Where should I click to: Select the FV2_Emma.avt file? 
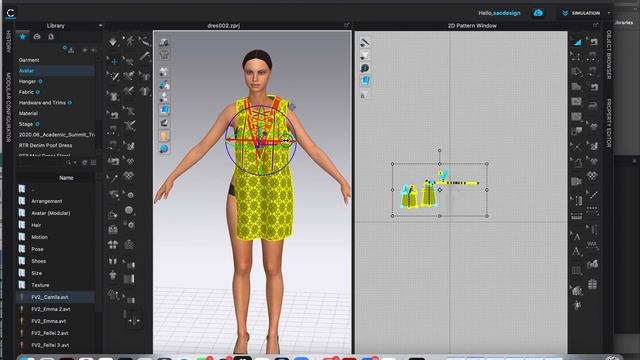pos(49,321)
